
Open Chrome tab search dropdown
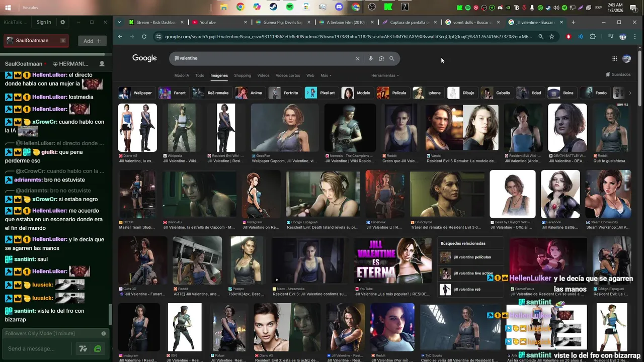119,22
